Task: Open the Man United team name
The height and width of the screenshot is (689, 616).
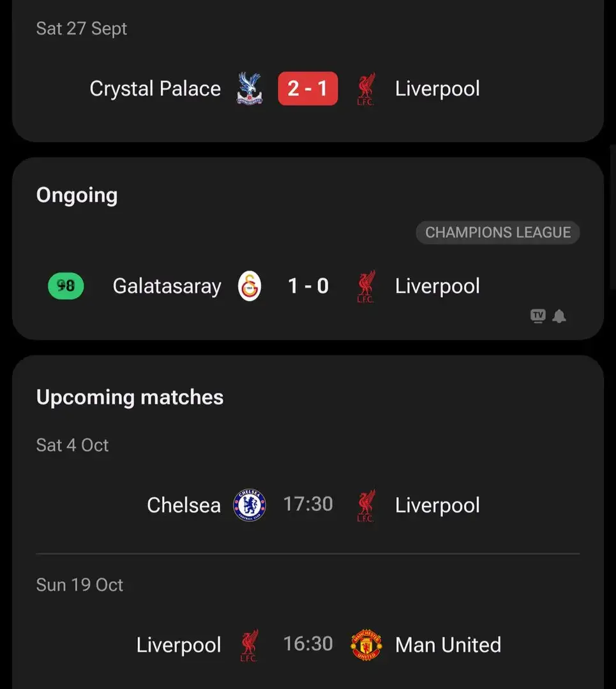Action: point(448,645)
